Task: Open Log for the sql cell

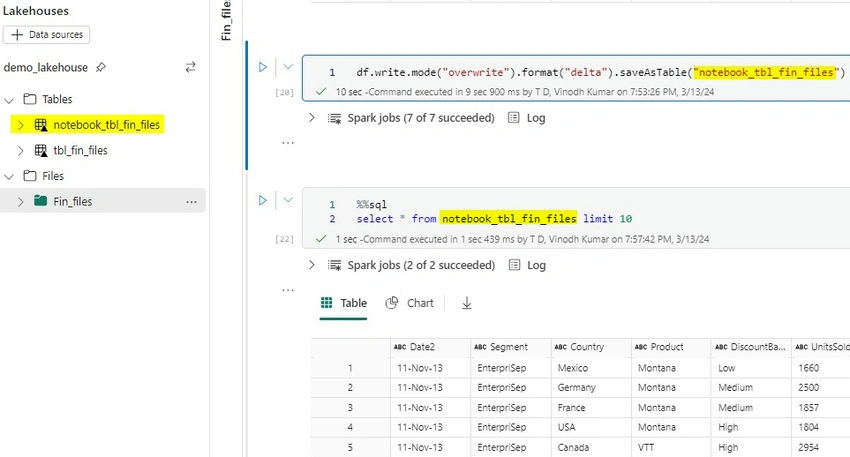Action: [536, 266]
